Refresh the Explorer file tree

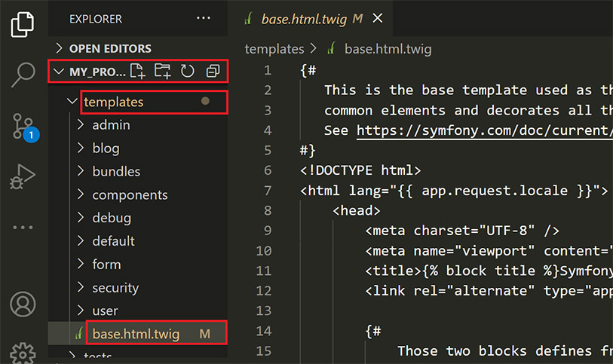click(187, 72)
